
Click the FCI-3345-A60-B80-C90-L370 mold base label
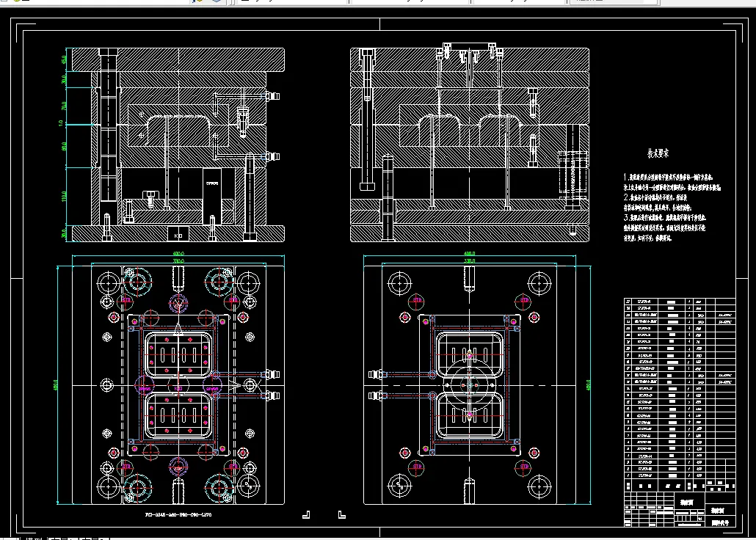pyautogui.click(x=178, y=515)
